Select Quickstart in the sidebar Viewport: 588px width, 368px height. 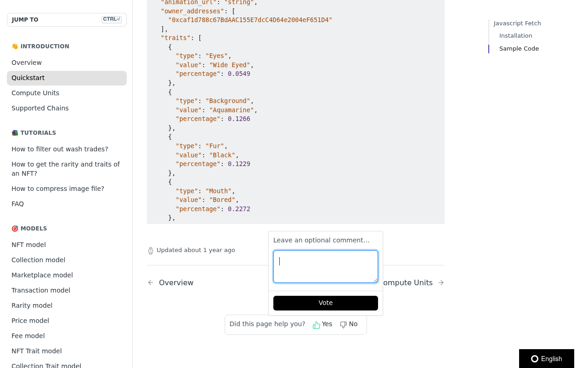coord(67,78)
